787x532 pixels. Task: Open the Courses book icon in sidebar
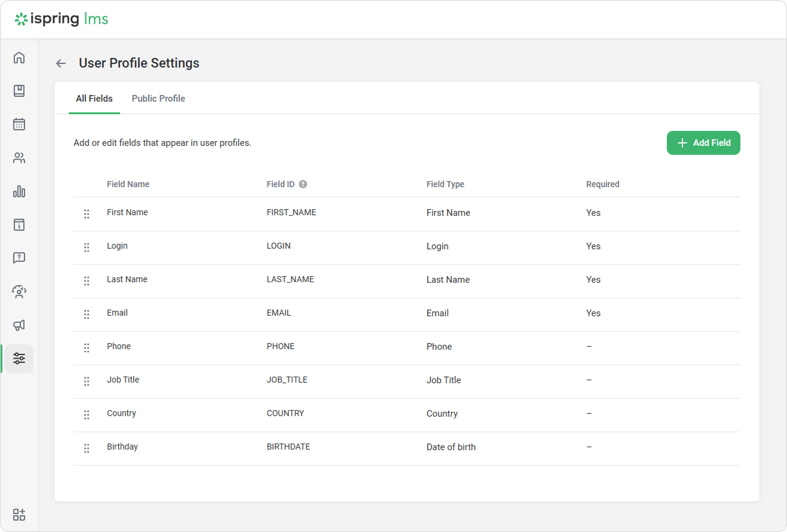[x=19, y=91]
